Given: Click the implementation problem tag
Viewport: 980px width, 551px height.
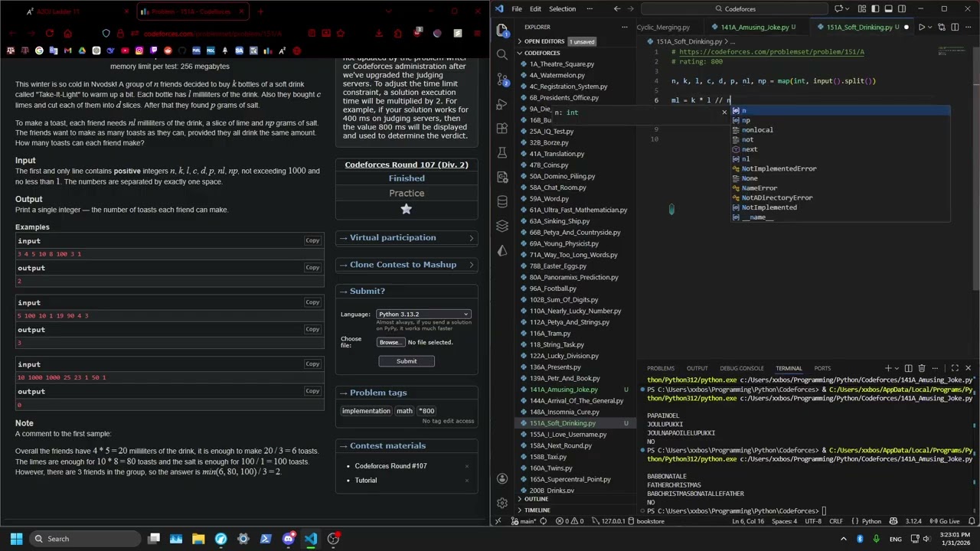Looking at the screenshot, I should click(x=366, y=411).
